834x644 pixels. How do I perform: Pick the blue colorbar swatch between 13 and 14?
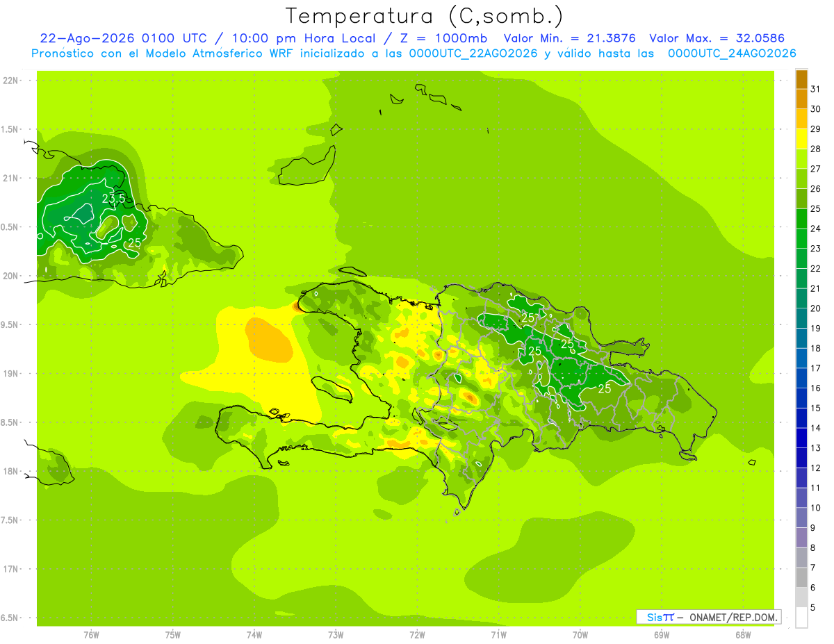coord(801,438)
